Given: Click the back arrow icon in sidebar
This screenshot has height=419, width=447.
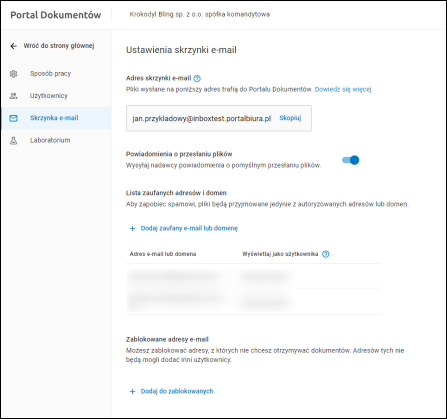Looking at the screenshot, I should 13,46.
